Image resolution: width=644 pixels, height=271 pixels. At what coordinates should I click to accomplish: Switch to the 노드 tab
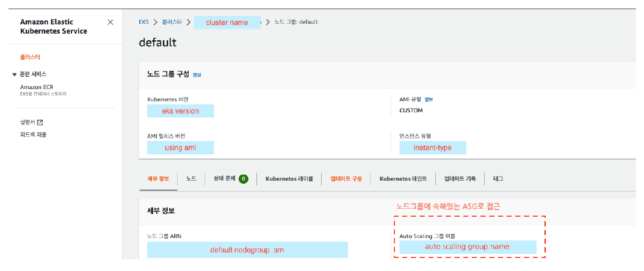coord(191,179)
